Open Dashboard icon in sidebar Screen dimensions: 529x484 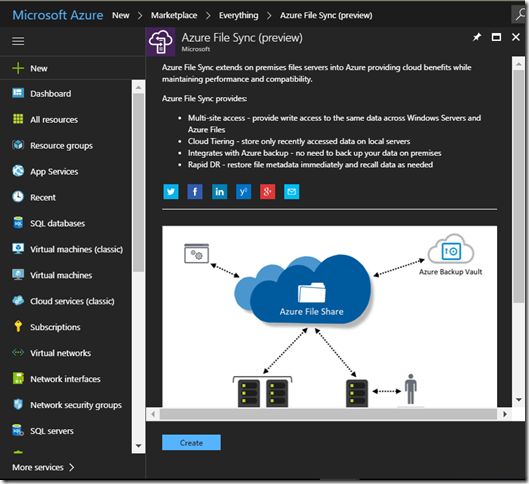pyautogui.click(x=18, y=93)
